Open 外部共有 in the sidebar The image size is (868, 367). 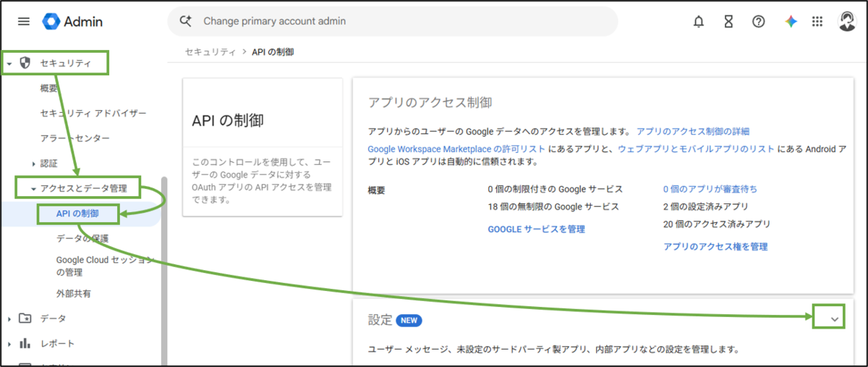pos(74,294)
